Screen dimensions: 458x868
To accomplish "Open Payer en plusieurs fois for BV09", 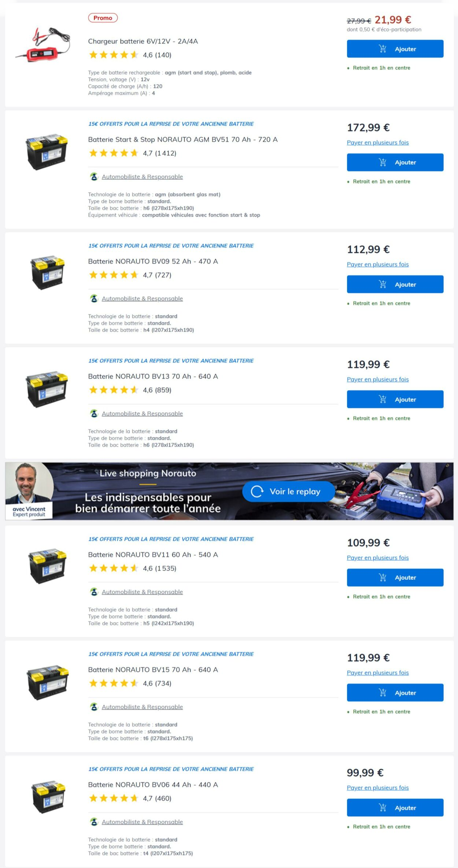I will click(377, 264).
